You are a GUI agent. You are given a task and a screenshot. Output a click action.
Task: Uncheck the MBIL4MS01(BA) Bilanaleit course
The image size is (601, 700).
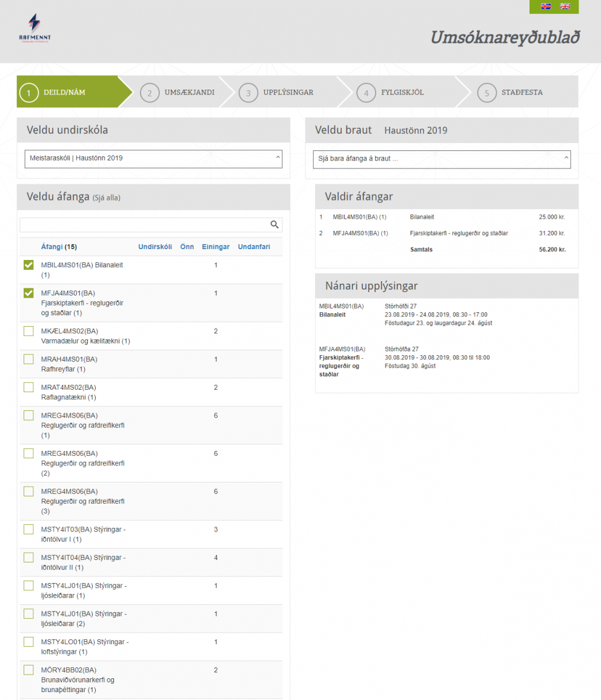click(28, 265)
